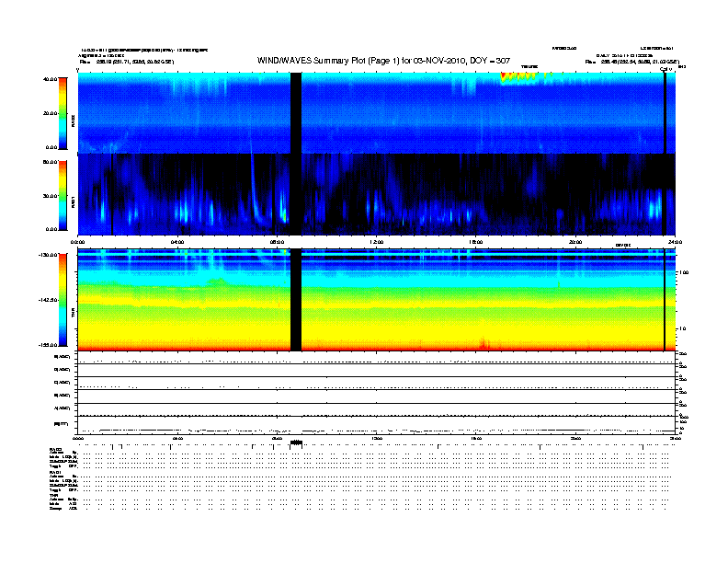Click the 16:00 tick label under RAD1 spectrogram
Viewport: 728px width, 563px height.
[x=476, y=242]
